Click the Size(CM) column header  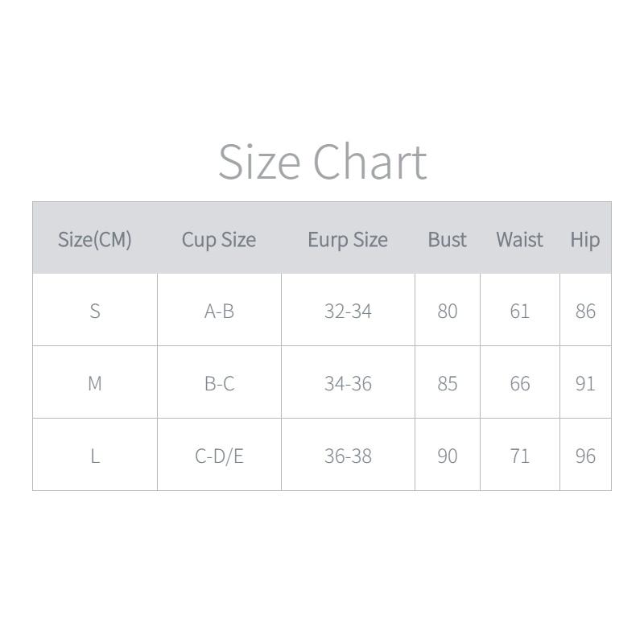click(x=94, y=239)
